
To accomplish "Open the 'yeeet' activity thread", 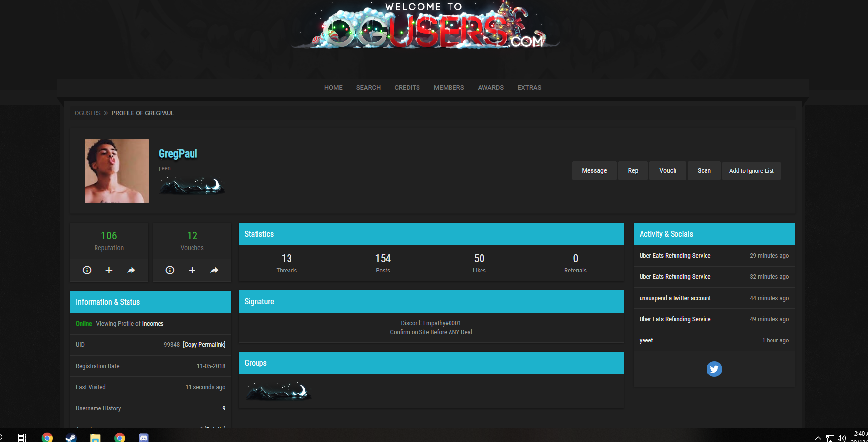I will click(646, 340).
